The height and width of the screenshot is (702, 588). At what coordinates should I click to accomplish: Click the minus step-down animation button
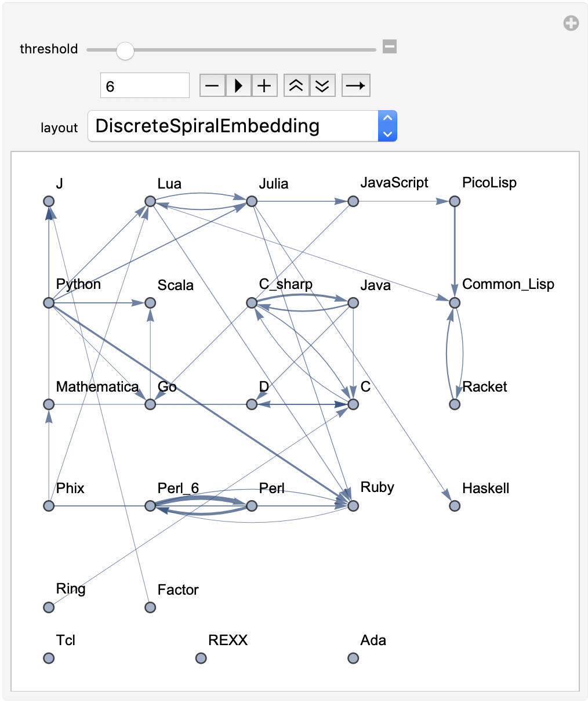click(x=212, y=86)
